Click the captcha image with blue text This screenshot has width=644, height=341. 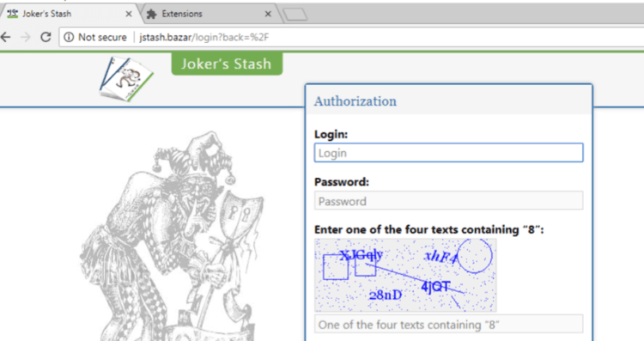pyautogui.click(x=405, y=275)
